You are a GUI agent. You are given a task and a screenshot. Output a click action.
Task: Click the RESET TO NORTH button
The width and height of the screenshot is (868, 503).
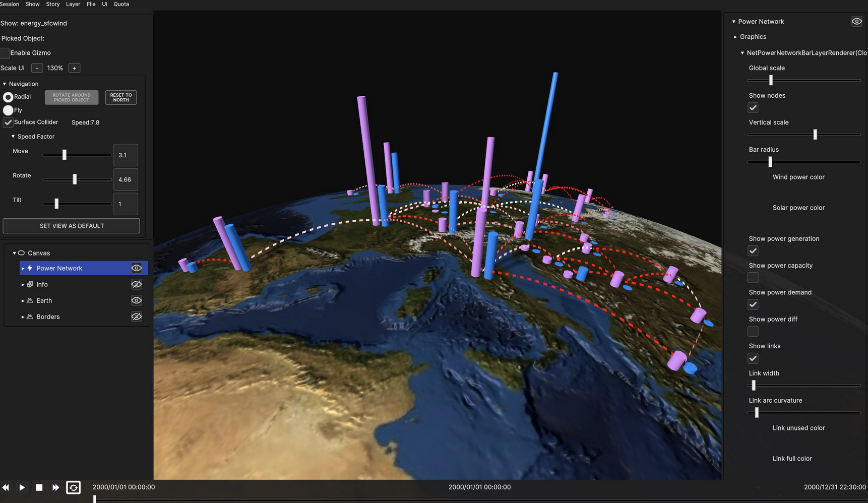(121, 97)
